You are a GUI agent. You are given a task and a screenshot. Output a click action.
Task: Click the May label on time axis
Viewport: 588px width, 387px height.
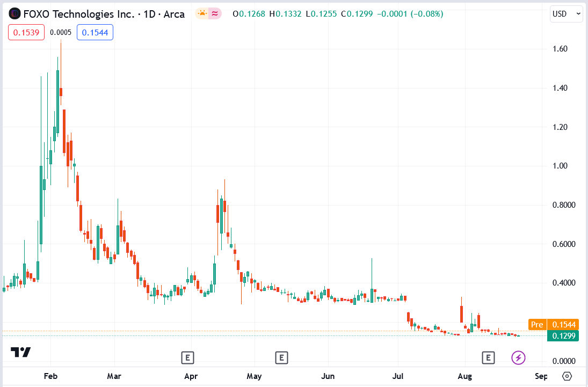254,376
